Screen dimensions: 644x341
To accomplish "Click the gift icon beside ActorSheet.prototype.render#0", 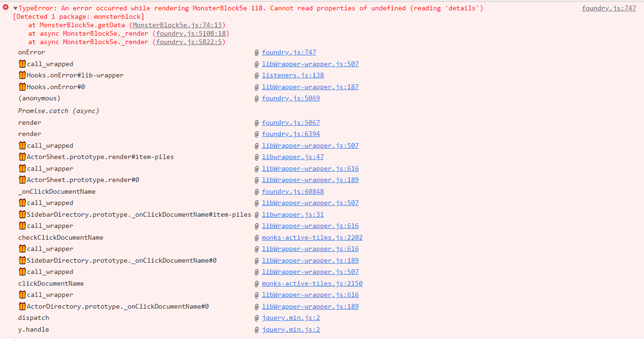I will tap(22, 180).
